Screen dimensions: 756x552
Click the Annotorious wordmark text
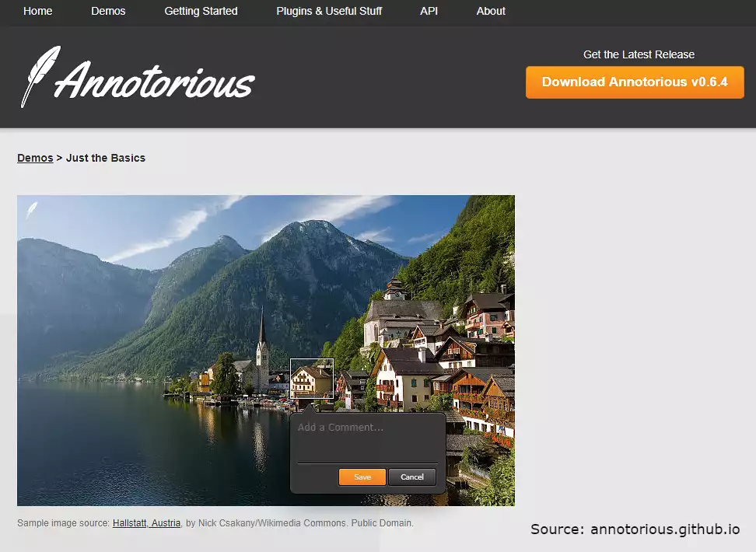click(154, 81)
